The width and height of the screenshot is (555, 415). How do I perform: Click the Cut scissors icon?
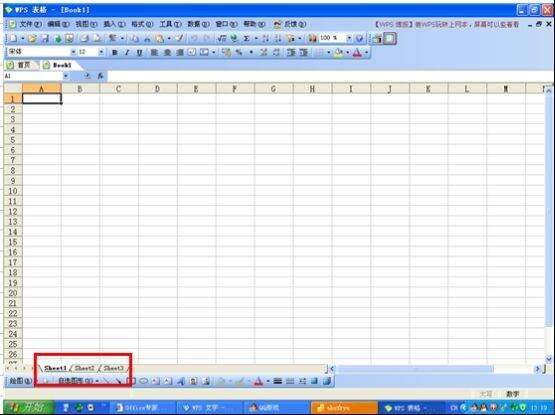148,38
